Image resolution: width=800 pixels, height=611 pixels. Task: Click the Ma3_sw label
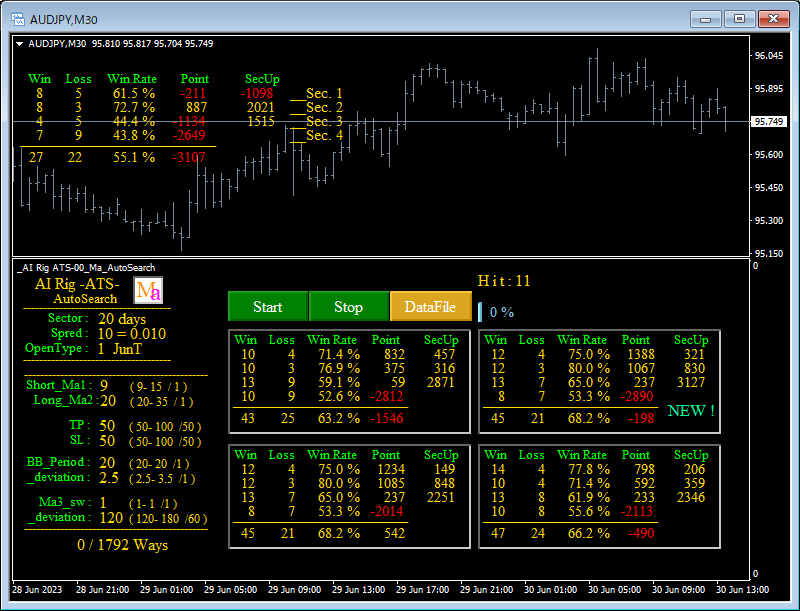click(65, 502)
